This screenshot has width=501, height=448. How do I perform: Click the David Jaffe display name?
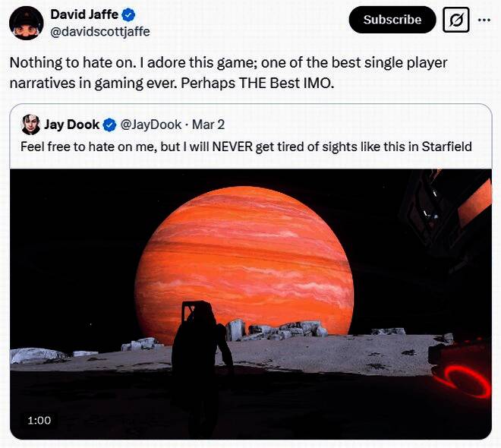(x=84, y=14)
